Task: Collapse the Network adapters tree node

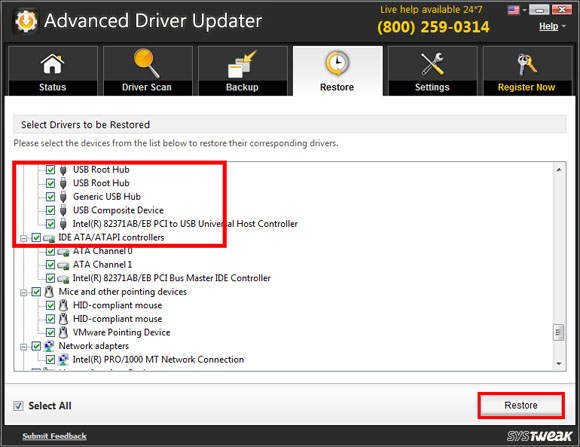Action: pos(23,347)
